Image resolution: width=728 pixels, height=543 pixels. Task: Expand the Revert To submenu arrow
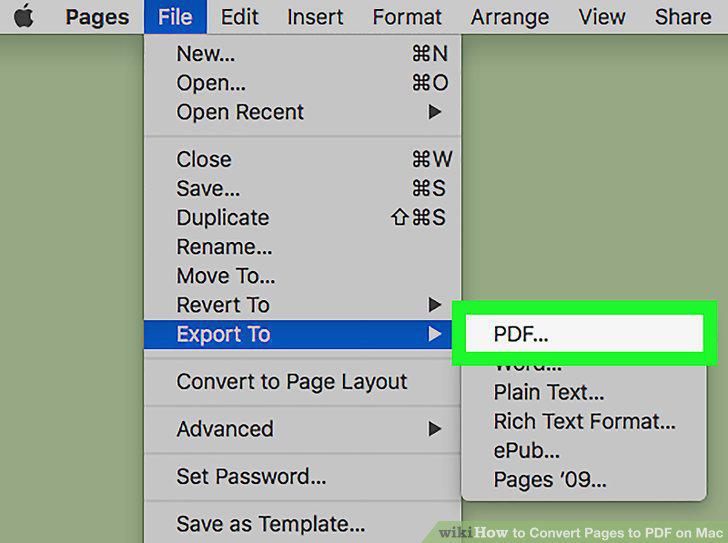point(435,305)
